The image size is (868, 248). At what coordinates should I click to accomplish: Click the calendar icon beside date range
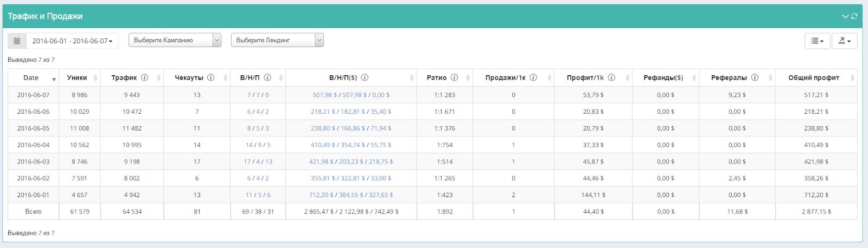[x=17, y=41]
